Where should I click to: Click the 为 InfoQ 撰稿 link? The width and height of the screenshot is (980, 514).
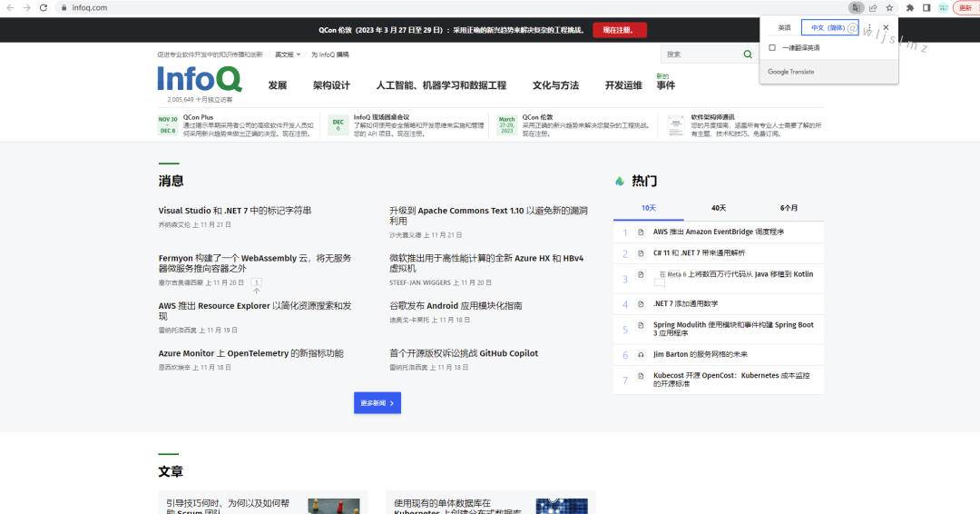click(330, 54)
